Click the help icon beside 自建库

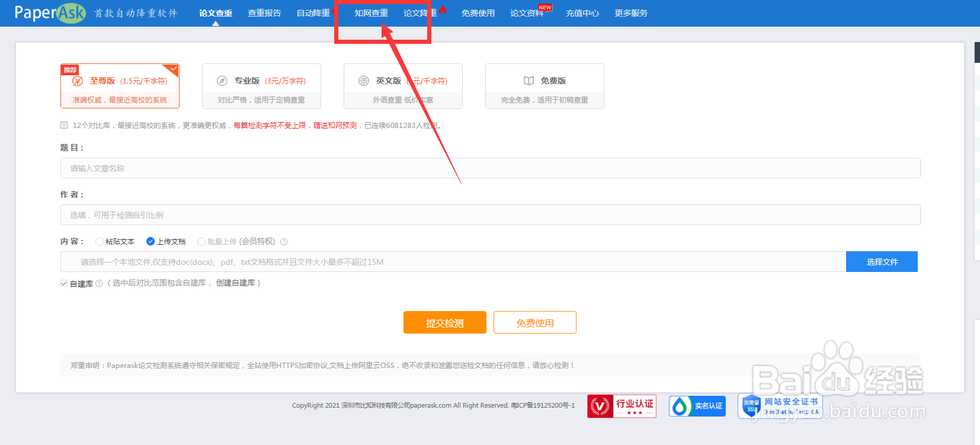(99, 283)
